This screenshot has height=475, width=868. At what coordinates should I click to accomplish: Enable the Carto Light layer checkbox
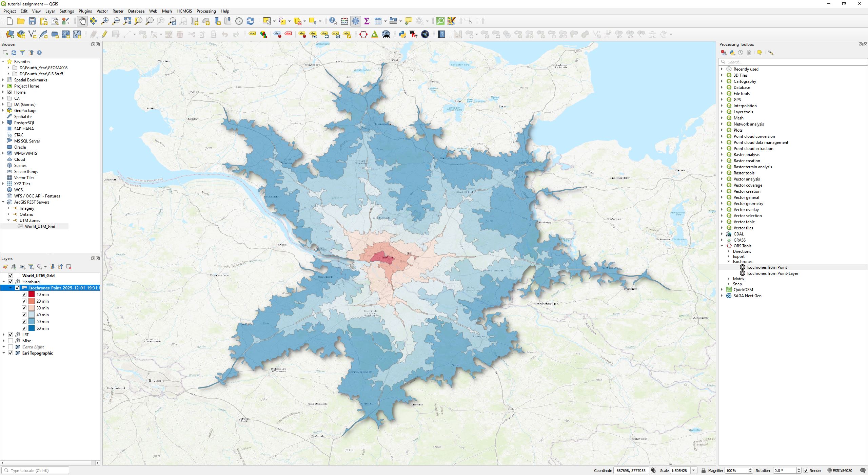[11, 347]
